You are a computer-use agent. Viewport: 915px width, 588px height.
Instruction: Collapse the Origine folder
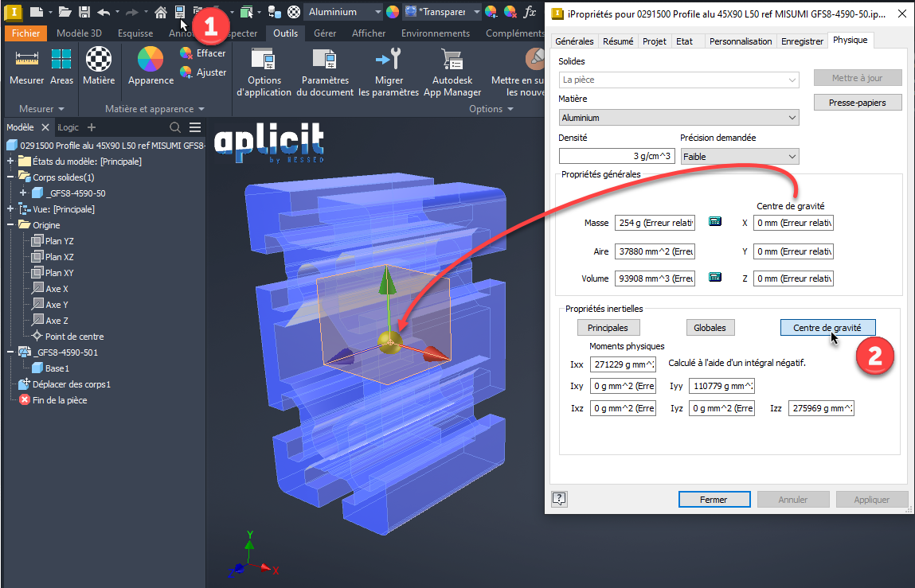(x=10, y=225)
